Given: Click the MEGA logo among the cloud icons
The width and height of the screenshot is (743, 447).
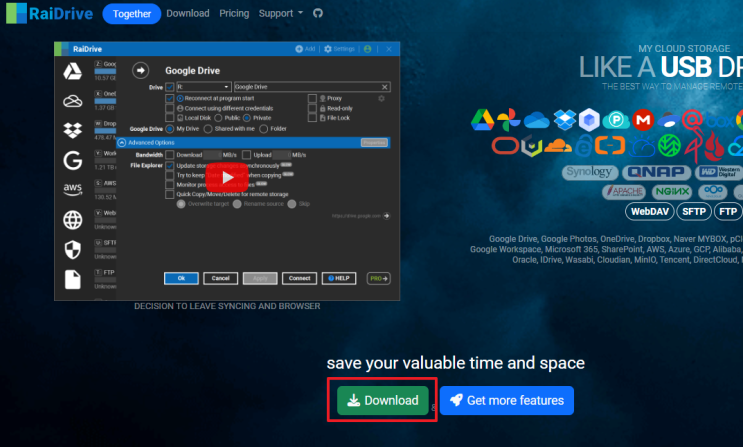Looking at the screenshot, I should [643, 120].
